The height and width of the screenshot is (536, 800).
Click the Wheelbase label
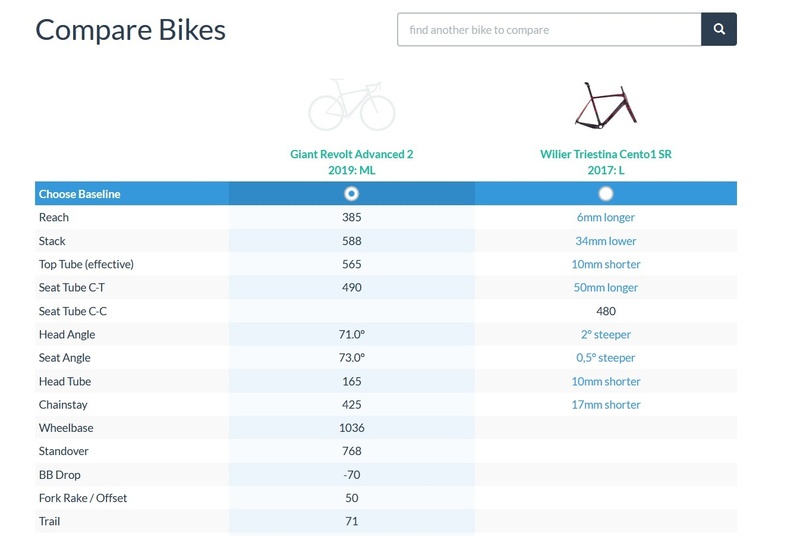tap(66, 428)
